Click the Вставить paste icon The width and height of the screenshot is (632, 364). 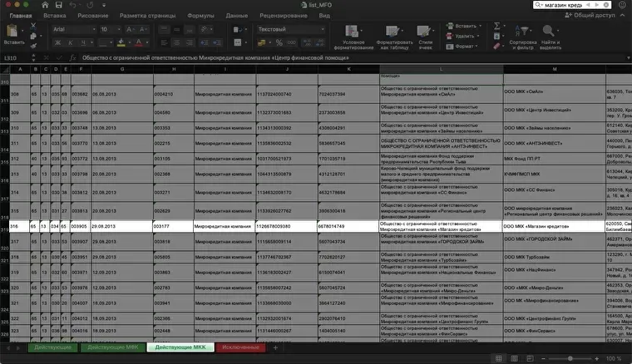tap(12, 31)
